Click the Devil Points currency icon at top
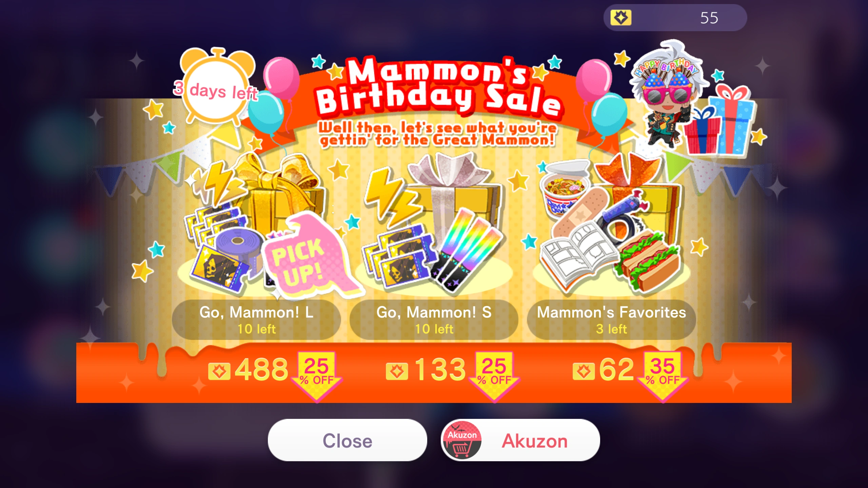This screenshot has height=488, width=868. pos(621,18)
